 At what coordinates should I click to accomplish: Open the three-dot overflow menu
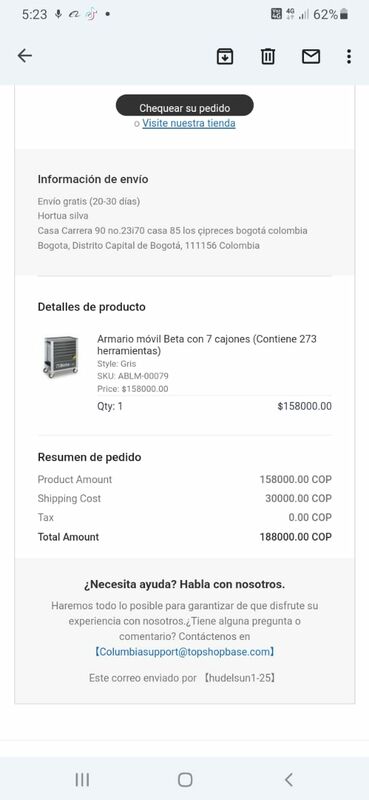coord(349,56)
